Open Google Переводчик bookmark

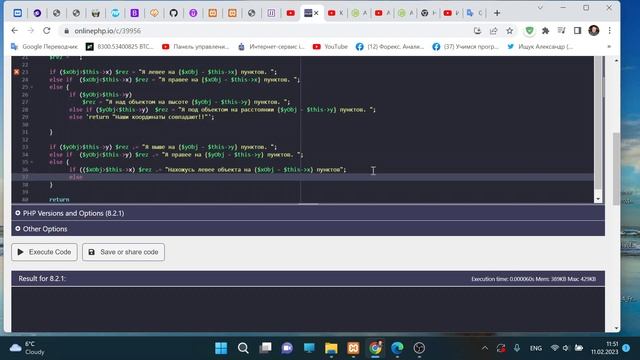[x=44, y=47]
